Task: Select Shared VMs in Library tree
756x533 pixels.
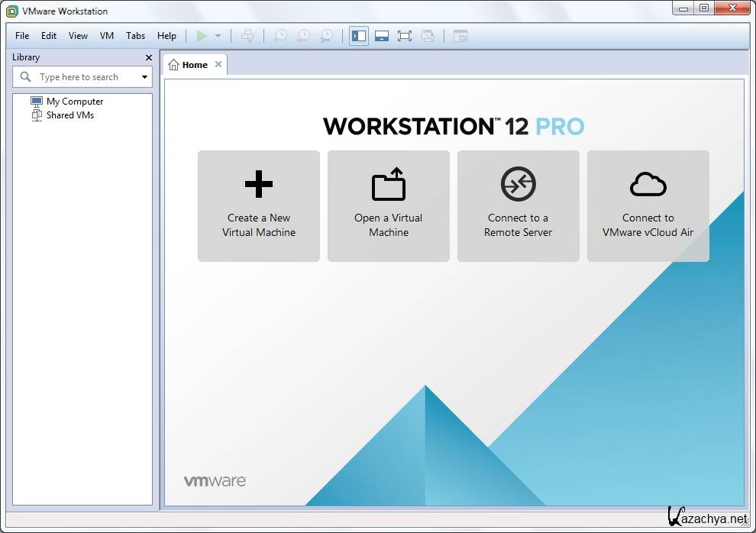Action: pos(69,115)
